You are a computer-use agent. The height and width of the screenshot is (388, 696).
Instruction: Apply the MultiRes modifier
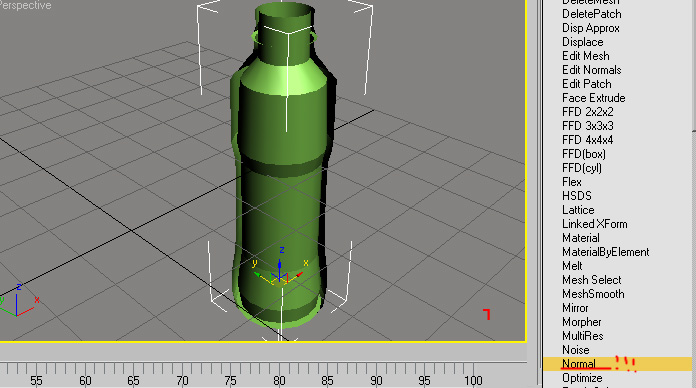tap(582, 336)
